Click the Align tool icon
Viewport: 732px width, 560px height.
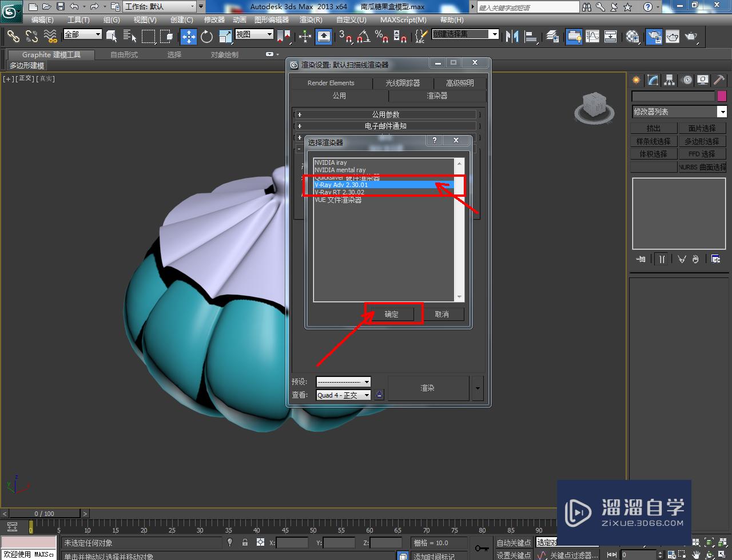tap(531, 37)
